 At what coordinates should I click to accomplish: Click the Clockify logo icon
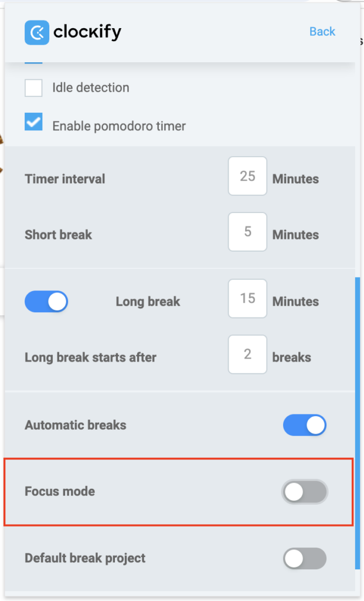pos(36,32)
